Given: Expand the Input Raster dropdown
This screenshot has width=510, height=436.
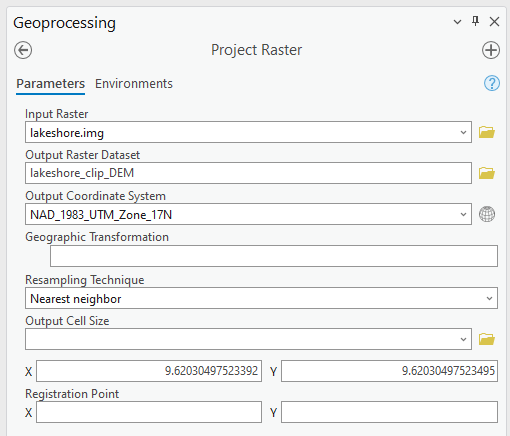Looking at the screenshot, I should click(463, 132).
